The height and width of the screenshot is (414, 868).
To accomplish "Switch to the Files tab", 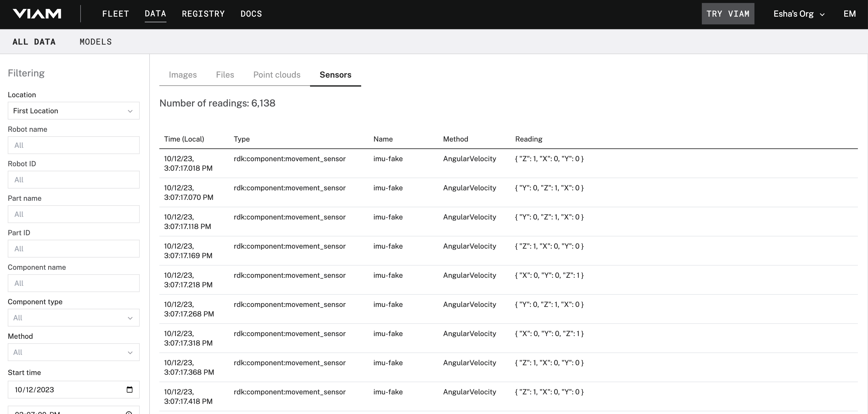I will pyautogui.click(x=225, y=75).
